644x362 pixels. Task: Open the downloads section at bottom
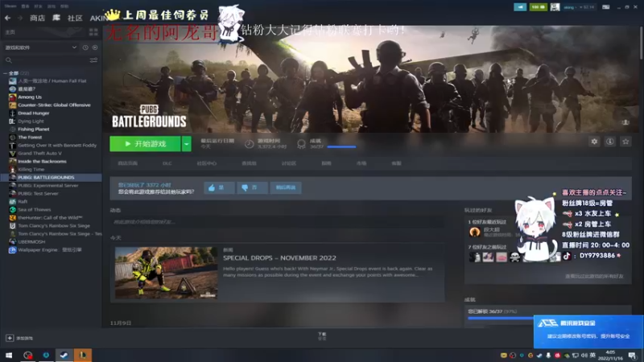point(322,336)
